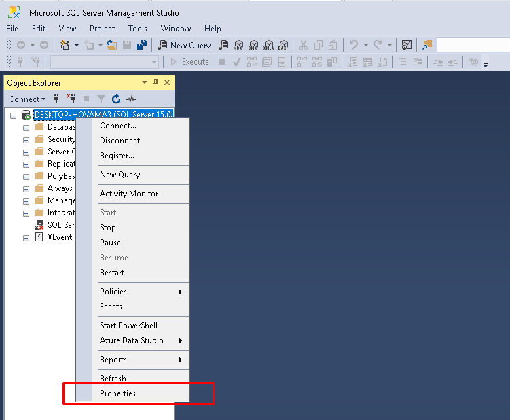Click the Paste icon in toolbar
This screenshot has height=420, width=510.
(x=333, y=45)
